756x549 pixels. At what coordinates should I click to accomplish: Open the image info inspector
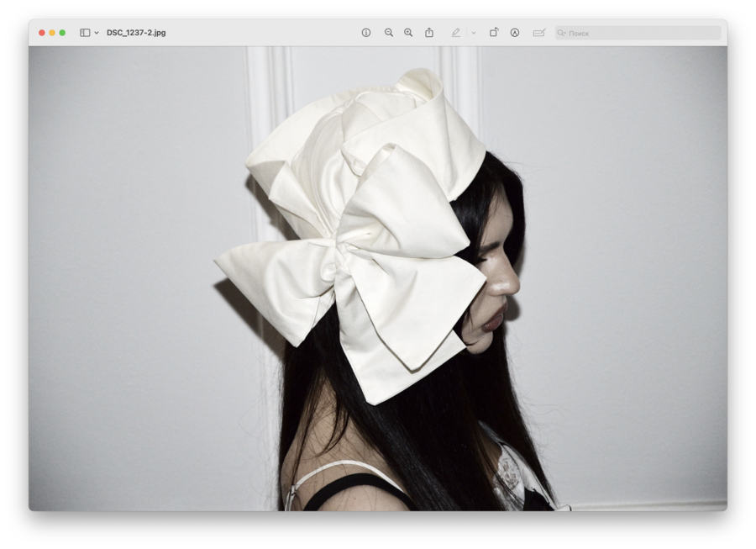[366, 33]
